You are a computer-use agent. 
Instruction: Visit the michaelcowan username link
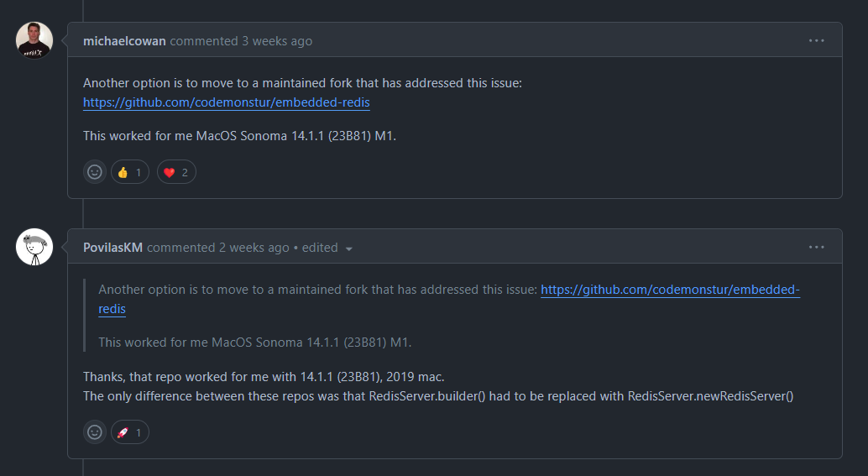pos(124,41)
